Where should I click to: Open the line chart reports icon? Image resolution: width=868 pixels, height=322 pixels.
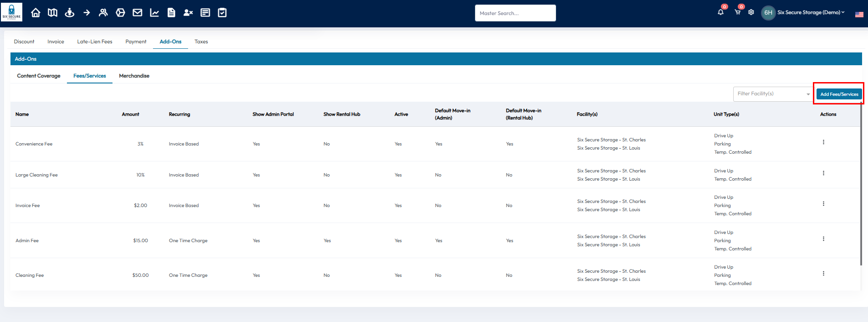(x=154, y=13)
